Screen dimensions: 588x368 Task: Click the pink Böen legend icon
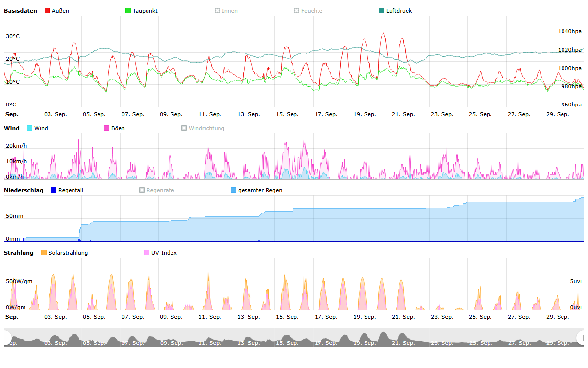click(106, 128)
